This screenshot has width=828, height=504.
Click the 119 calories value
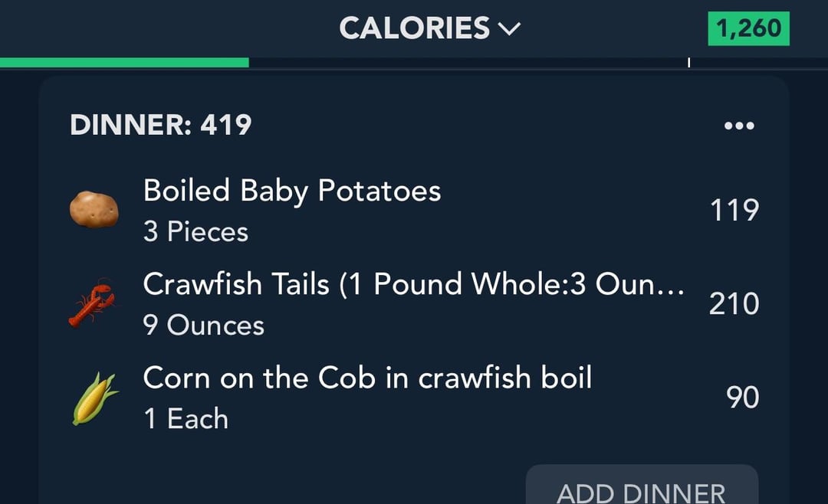tap(734, 210)
